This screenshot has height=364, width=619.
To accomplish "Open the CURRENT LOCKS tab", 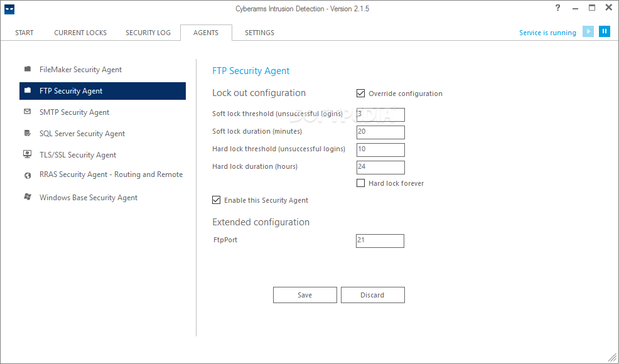I will (x=80, y=33).
